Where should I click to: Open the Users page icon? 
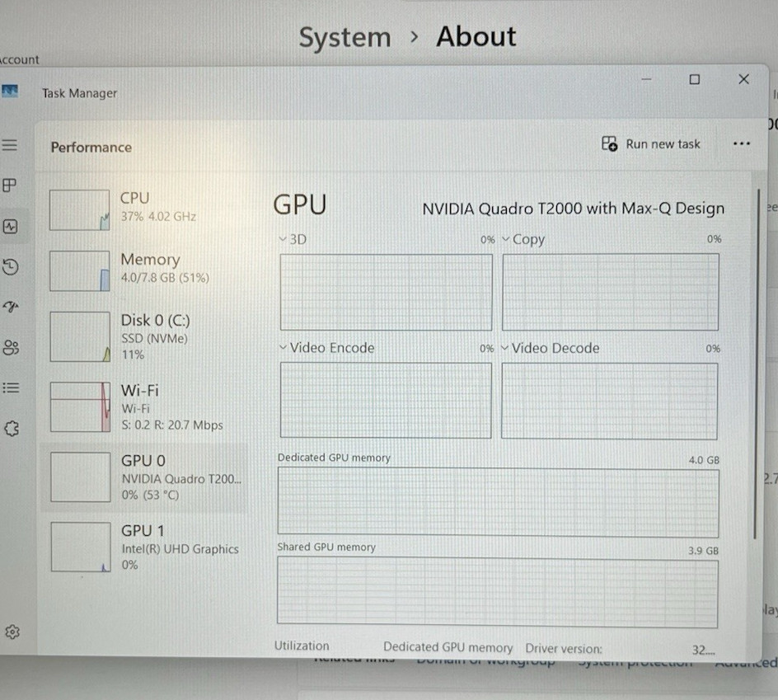click(x=11, y=347)
